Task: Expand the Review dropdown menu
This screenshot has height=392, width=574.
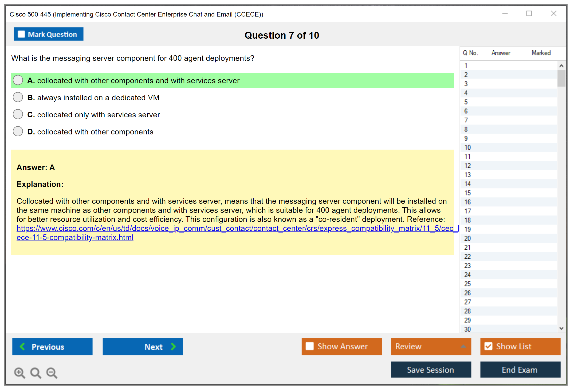Action: (463, 346)
